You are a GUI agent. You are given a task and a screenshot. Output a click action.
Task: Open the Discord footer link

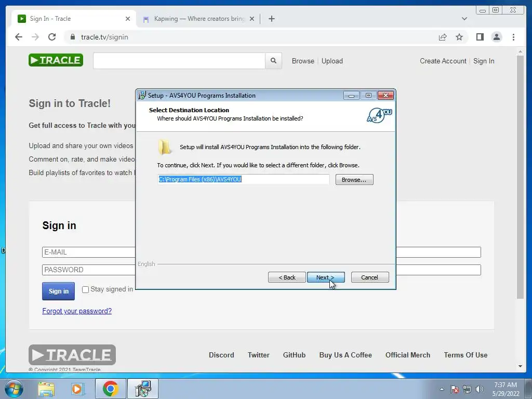(221, 355)
